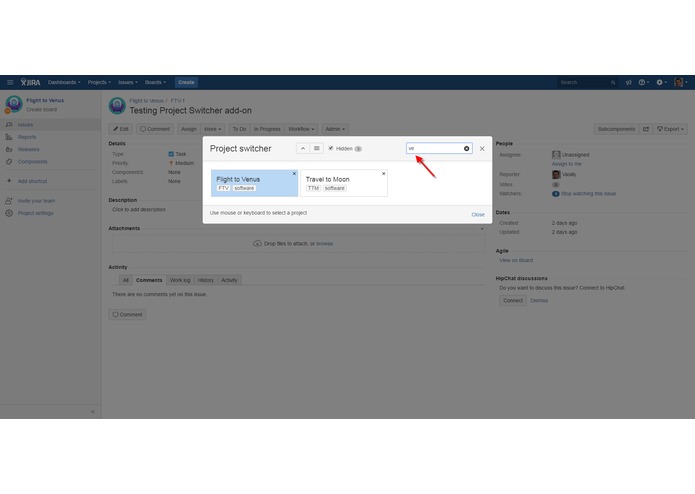Screen dimensions: 695x494
Task: Click the share issue icon
Action: (646, 129)
